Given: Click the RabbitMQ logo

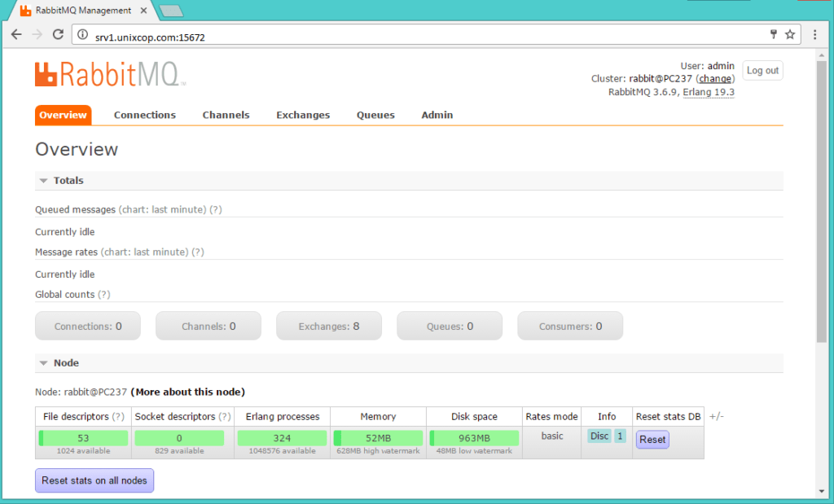Looking at the screenshot, I should coord(111,74).
